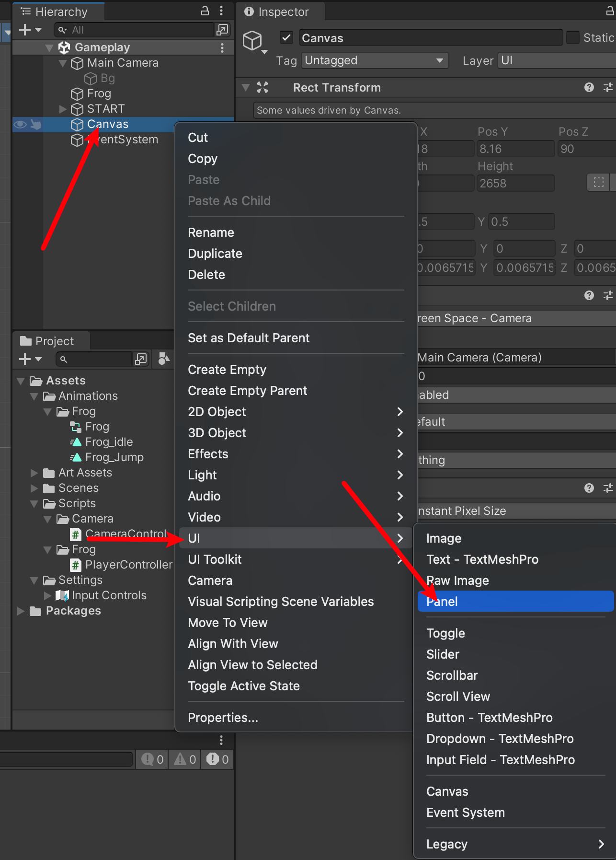The image size is (616, 860).
Task: Select Panel in the UI submenu
Action: (515, 602)
